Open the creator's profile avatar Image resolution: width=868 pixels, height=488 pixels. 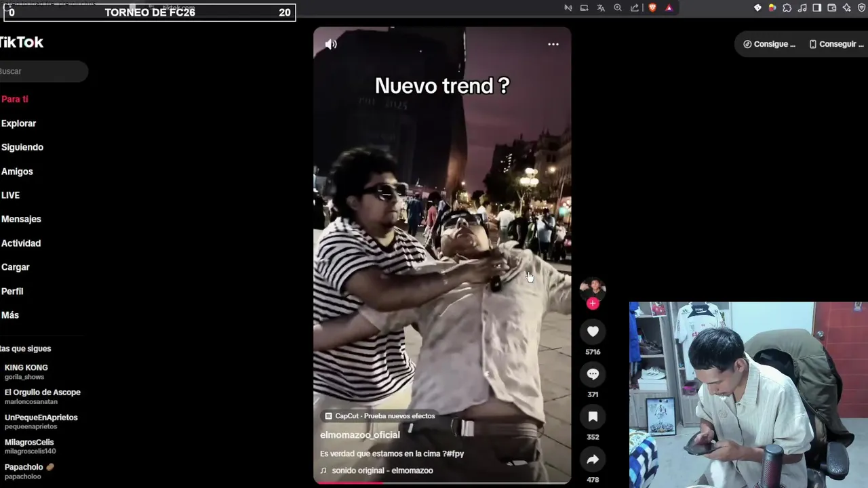pyautogui.click(x=593, y=288)
